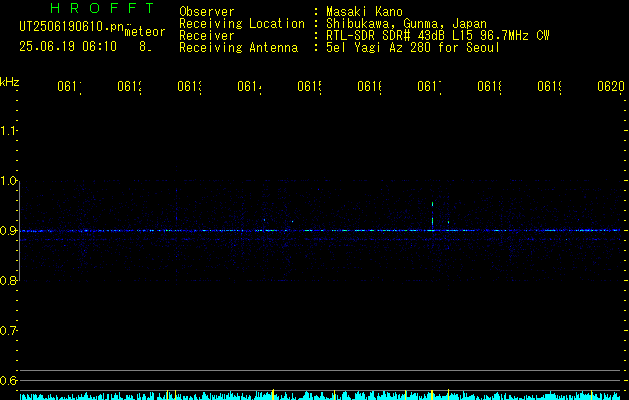Click the gray vertical bar beside 0.9 kHz label
The width and height of the screenshot is (629, 400).
[x=19, y=231]
